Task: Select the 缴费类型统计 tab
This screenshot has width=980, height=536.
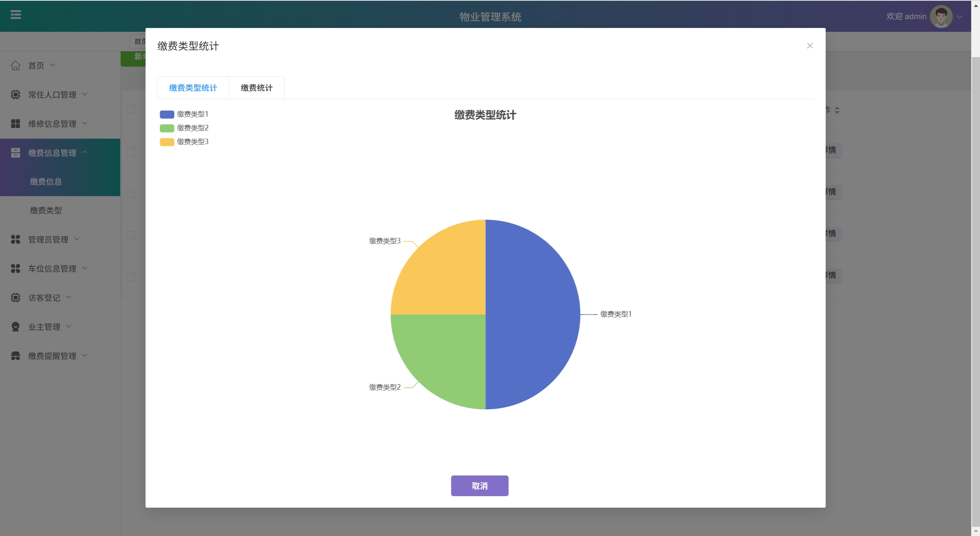Action: tap(193, 88)
